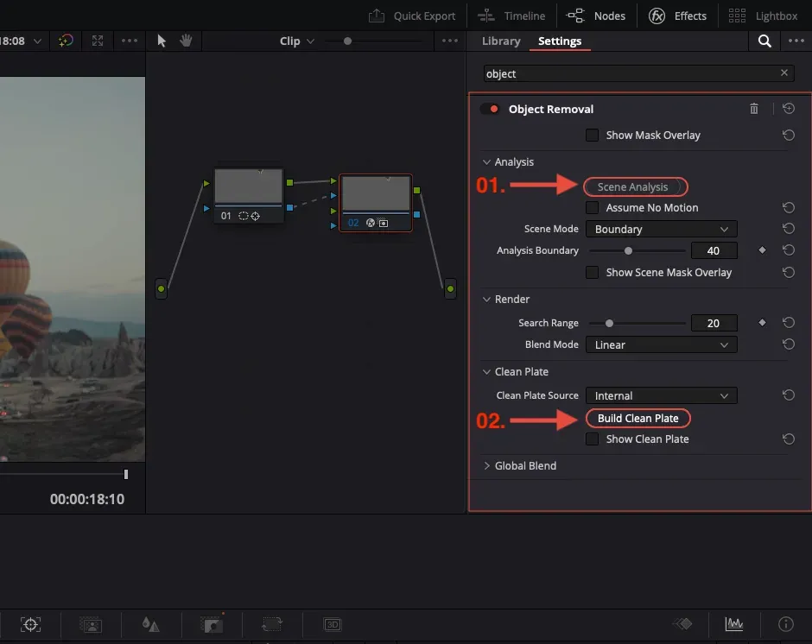Reset Assume No Motion setting
The height and width of the screenshot is (644, 812).
788,207
